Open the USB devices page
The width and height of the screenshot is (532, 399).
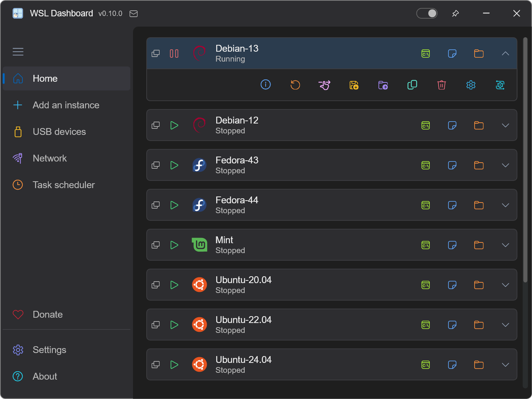tap(66, 131)
